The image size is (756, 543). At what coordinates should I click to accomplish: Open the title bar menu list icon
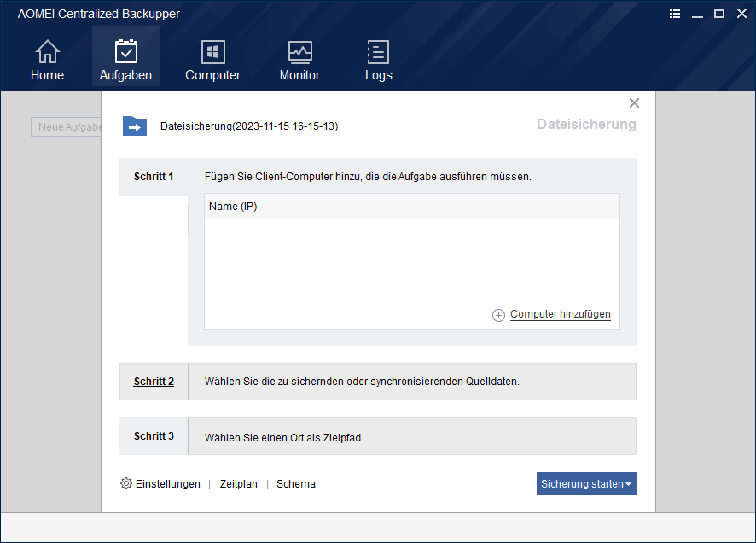675,14
